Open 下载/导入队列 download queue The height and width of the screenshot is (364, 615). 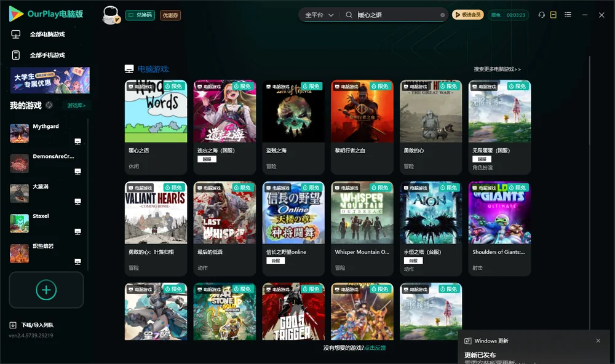pos(32,325)
